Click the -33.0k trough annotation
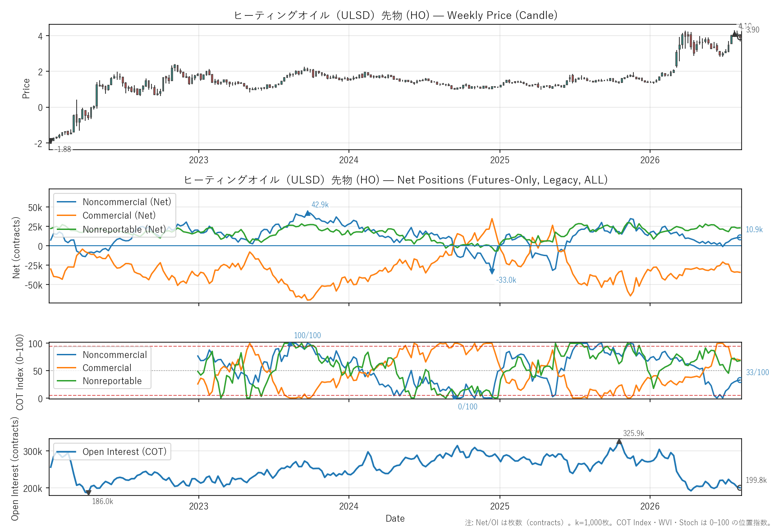779x532 pixels. click(506, 280)
